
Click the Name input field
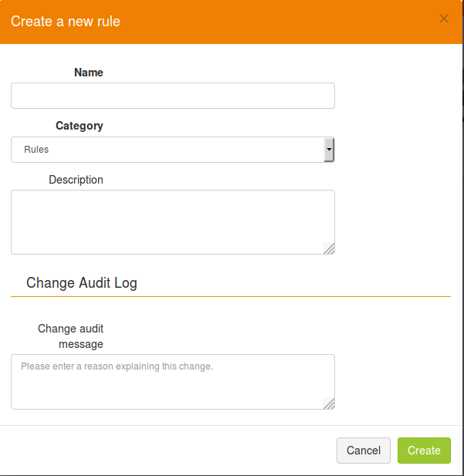173,96
